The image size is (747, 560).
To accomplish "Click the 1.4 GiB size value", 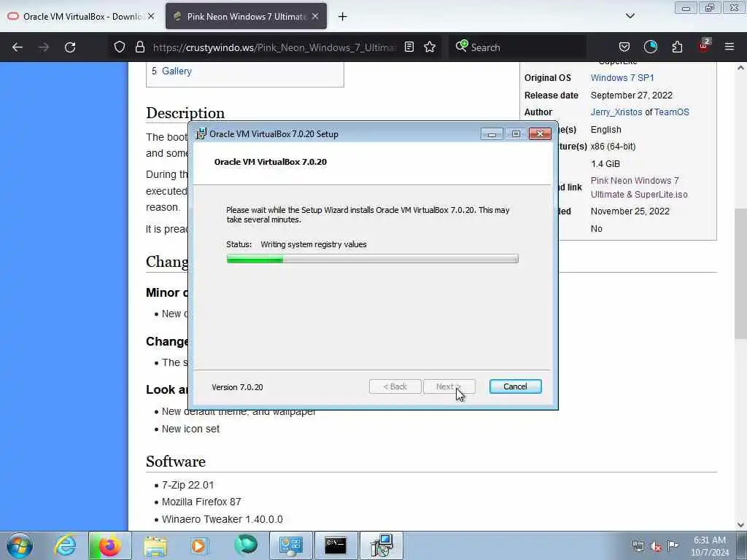I will (605, 164).
